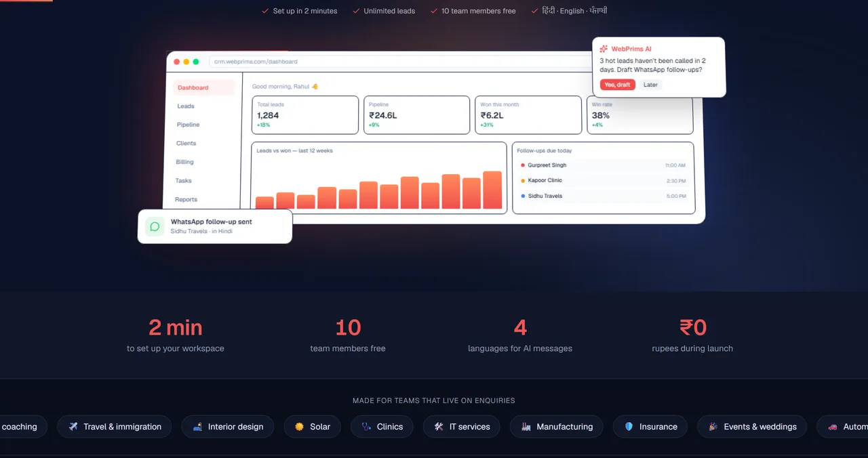Click the WhatsApp chat bubble icon

click(155, 227)
